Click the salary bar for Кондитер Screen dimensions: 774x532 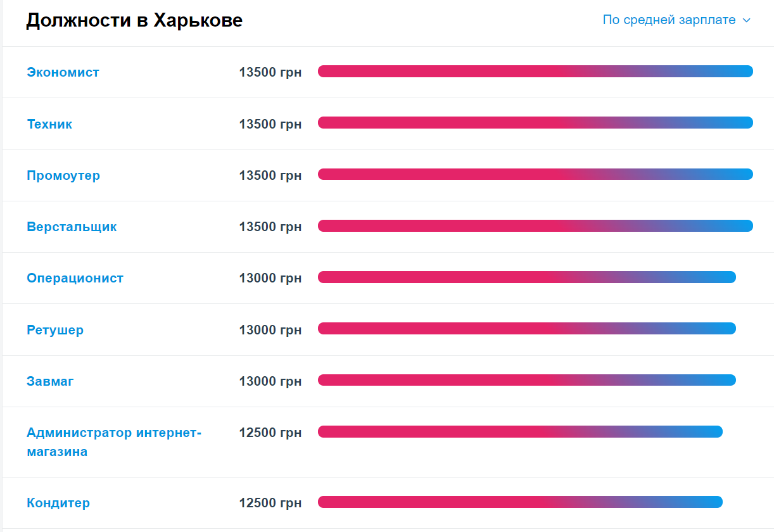pos(521,502)
